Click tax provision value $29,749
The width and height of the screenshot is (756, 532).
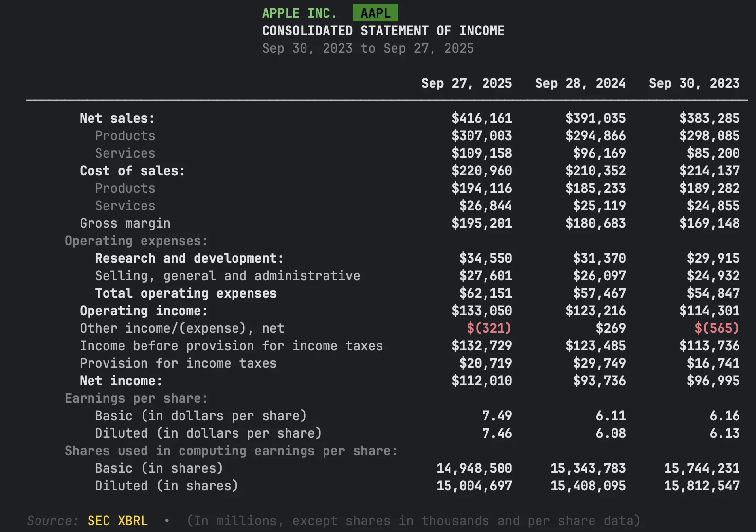pos(599,363)
